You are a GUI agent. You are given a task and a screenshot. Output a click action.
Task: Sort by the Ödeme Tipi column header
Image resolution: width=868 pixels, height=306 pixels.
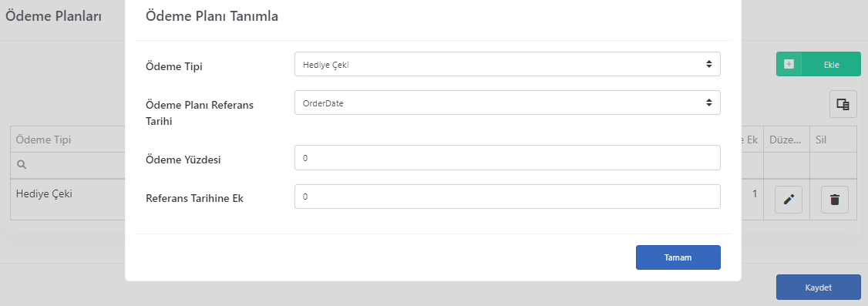pyautogui.click(x=43, y=140)
